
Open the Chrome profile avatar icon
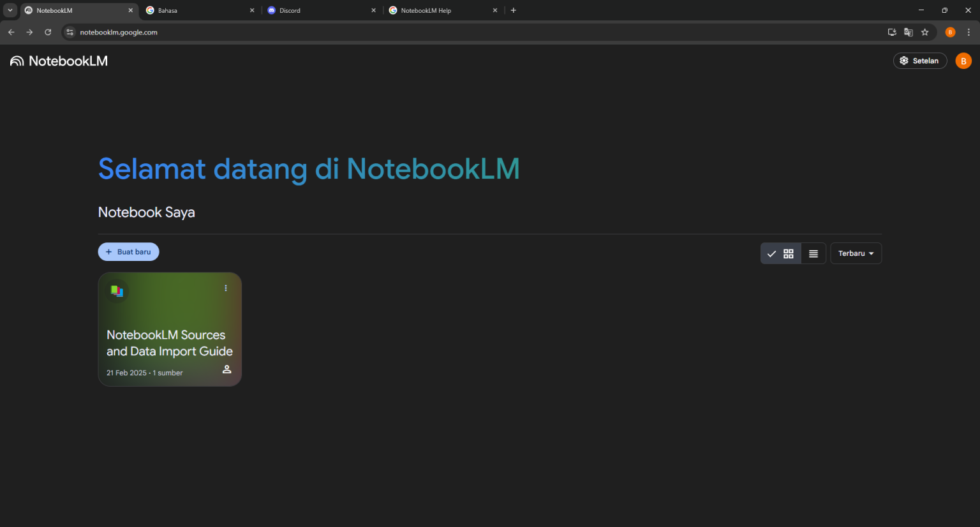(950, 32)
